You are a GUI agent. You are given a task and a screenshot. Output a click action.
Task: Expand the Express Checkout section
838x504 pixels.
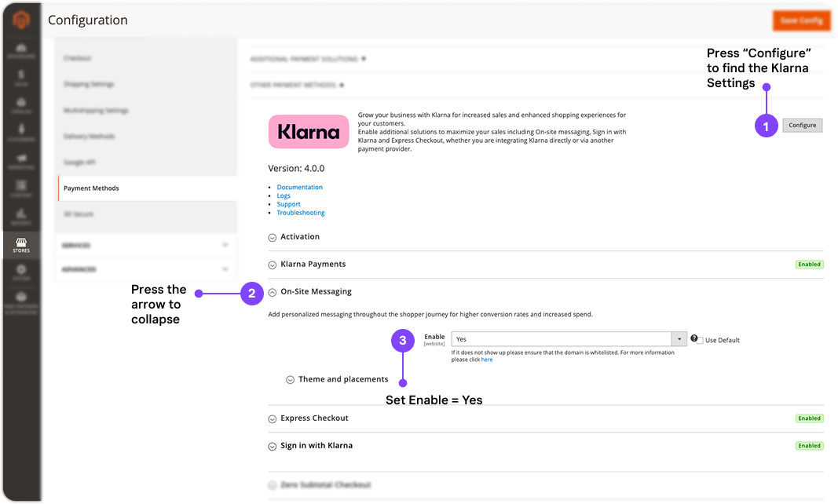point(273,418)
